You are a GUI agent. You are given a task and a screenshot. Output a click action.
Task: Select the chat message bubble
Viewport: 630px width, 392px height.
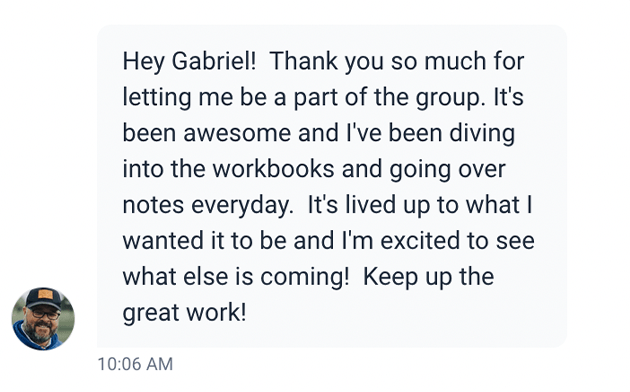pyautogui.click(x=332, y=186)
